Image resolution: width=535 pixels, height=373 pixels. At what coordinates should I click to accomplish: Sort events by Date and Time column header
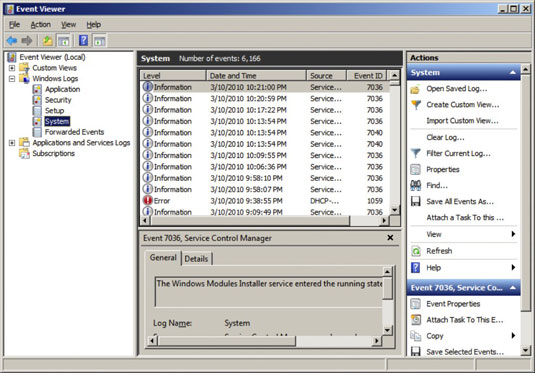(256, 75)
